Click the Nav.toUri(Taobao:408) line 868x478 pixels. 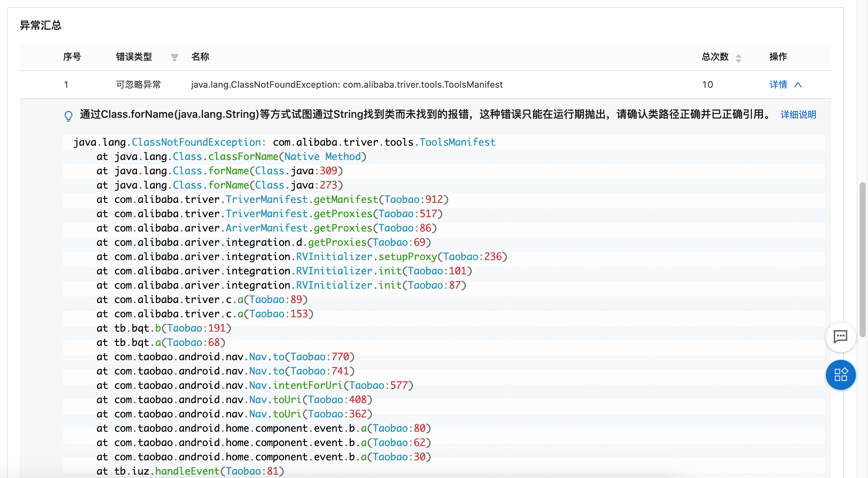click(234, 400)
